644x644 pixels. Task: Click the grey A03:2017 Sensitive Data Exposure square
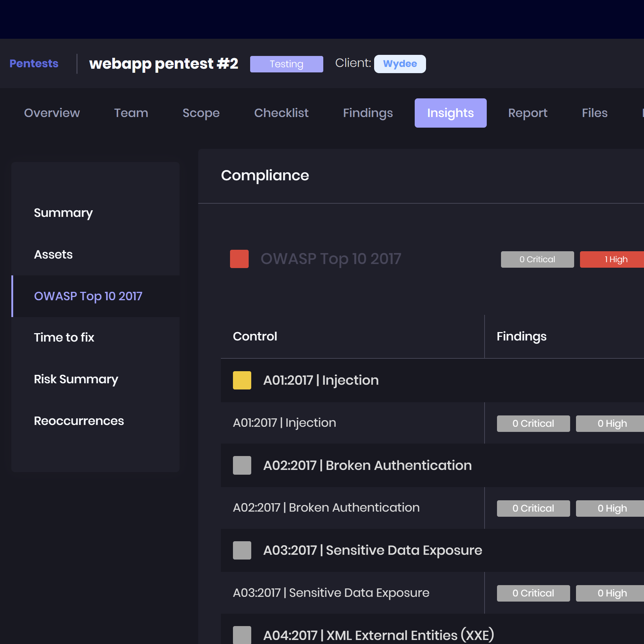click(x=242, y=550)
